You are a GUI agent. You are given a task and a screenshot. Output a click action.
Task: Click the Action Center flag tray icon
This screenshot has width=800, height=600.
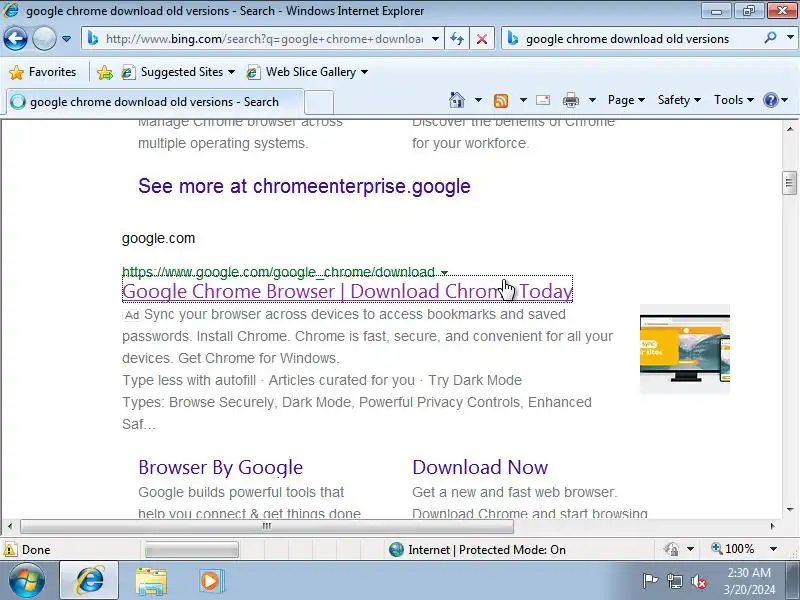650,581
